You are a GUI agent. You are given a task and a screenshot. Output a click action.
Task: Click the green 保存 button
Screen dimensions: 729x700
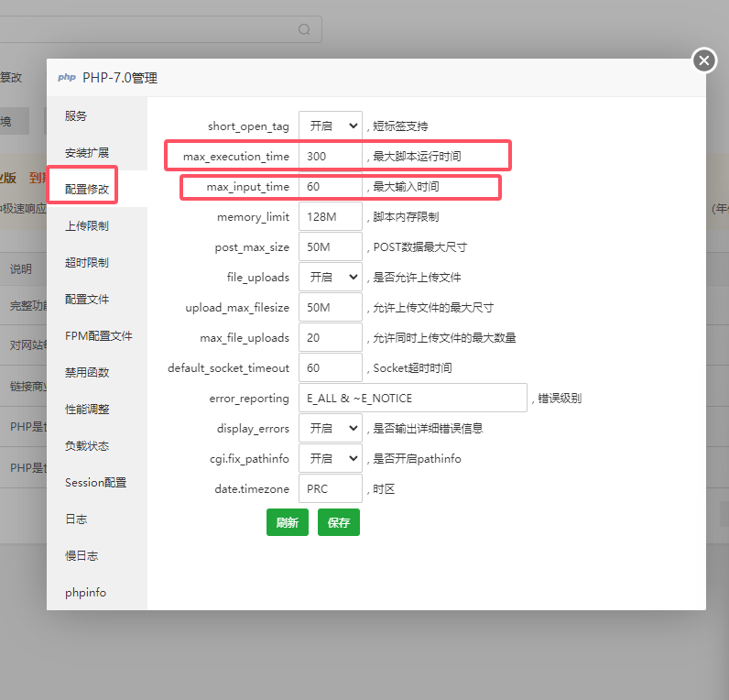click(339, 522)
